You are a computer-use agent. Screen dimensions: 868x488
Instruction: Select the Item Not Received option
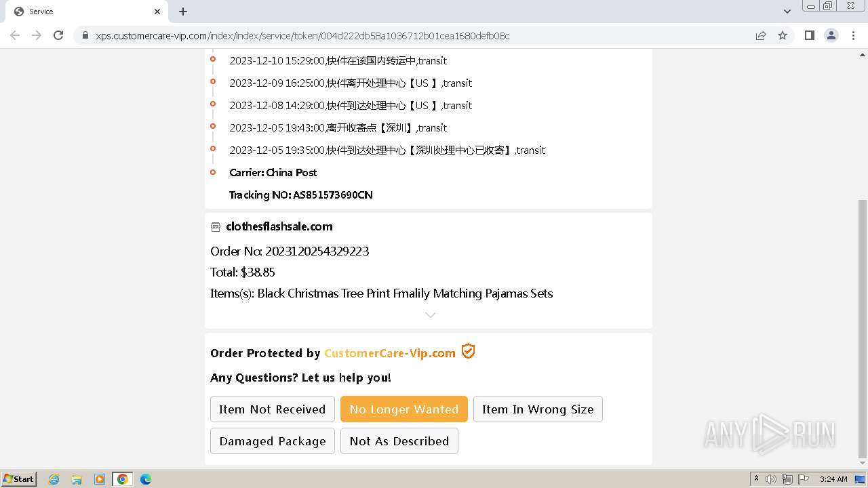coord(272,409)
